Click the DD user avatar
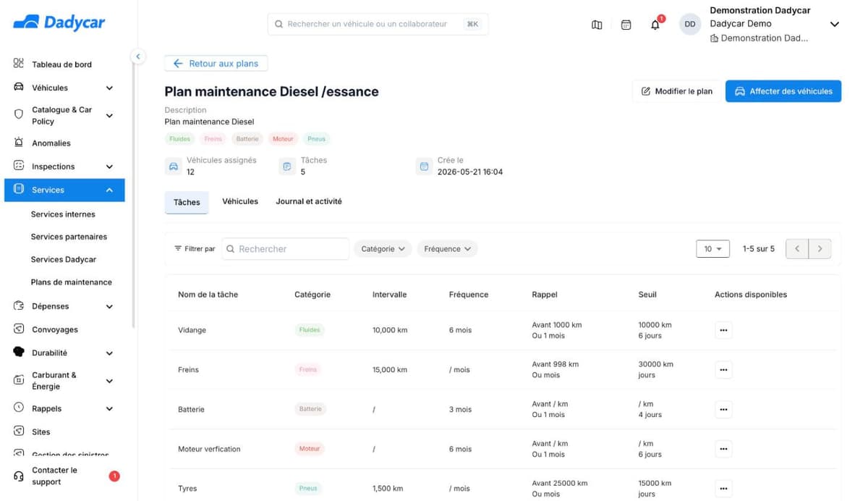 pyautogui.click(x=690, y=24)
